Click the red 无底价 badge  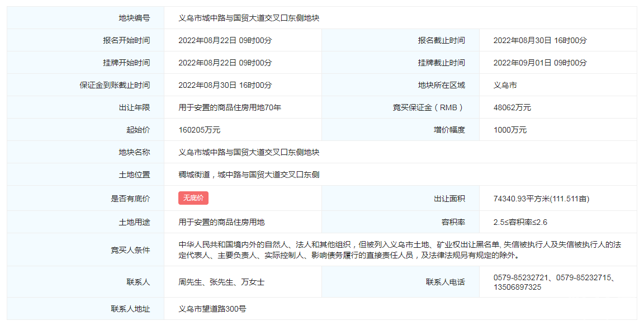tap(193, 198)
